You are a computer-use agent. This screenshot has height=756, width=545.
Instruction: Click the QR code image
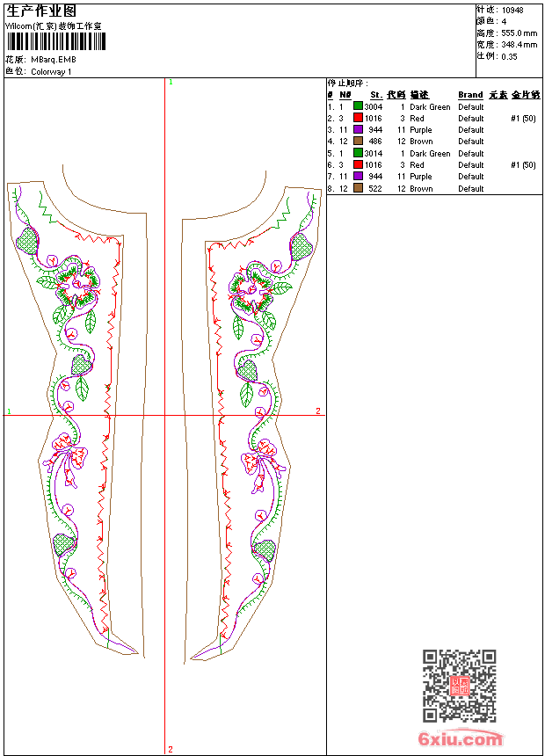point(460,686)
